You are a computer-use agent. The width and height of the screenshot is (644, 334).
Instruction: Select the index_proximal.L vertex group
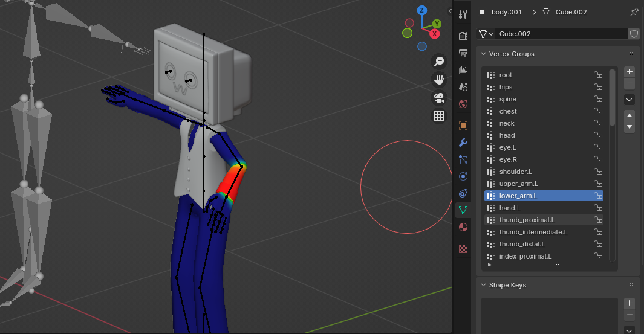click(544, 257)
